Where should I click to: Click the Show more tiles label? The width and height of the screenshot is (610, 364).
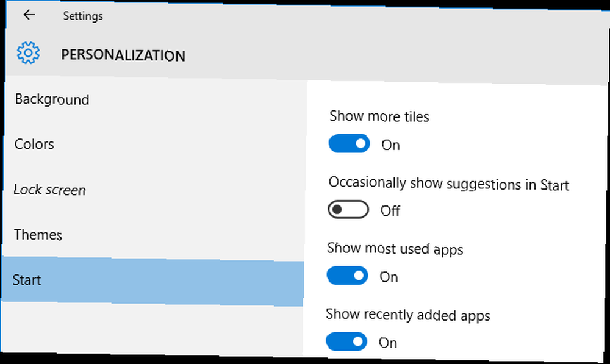379,116
